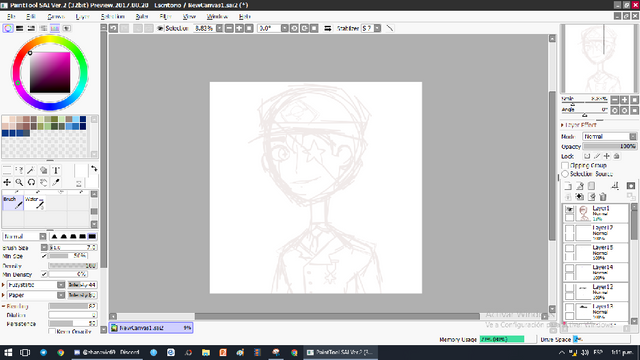The image size is (640, 360).
Task: Open the Window menu
Action: (217, 16)
